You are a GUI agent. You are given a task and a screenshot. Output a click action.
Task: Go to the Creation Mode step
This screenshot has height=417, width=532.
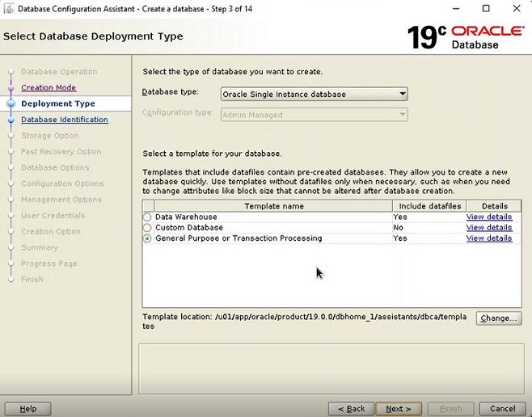click(49, 87)
